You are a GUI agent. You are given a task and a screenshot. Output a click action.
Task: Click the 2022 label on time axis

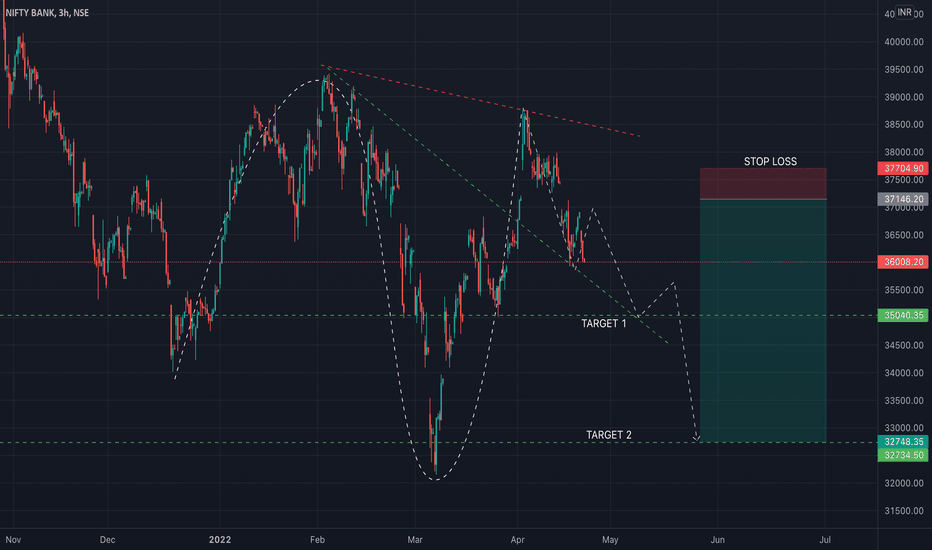pos(220,540)
